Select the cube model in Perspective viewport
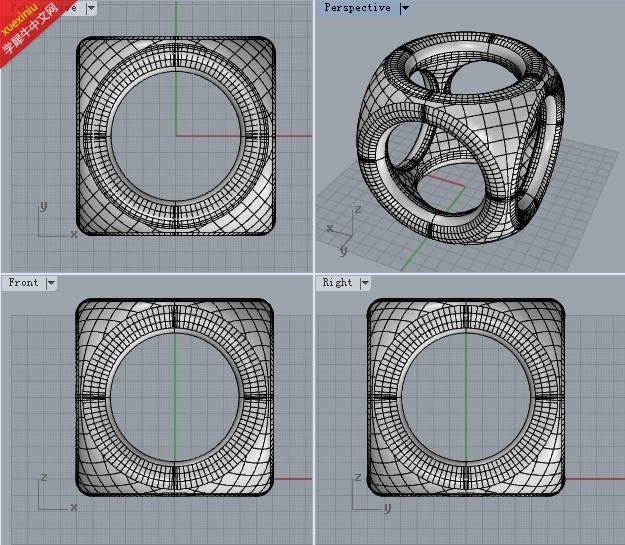 460,138
